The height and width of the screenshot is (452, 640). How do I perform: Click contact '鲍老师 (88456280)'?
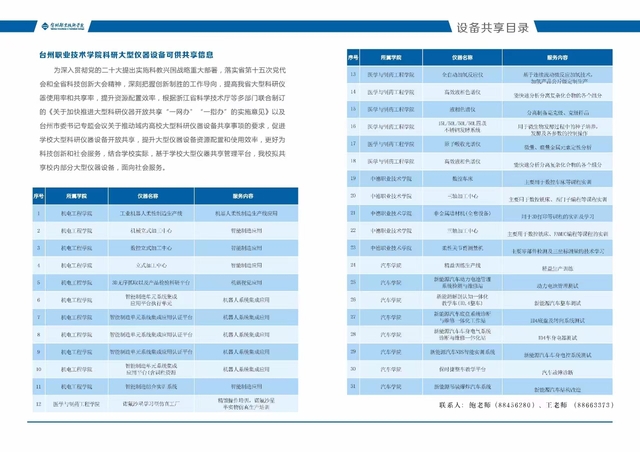pyautogui.click(x=502, y=405)
